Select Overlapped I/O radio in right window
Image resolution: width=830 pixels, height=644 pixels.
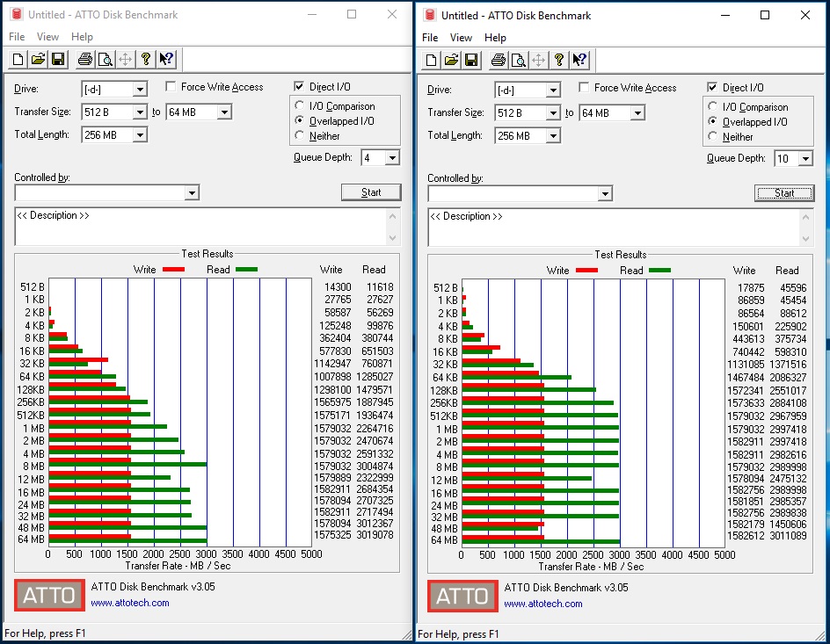click(713, 121)
